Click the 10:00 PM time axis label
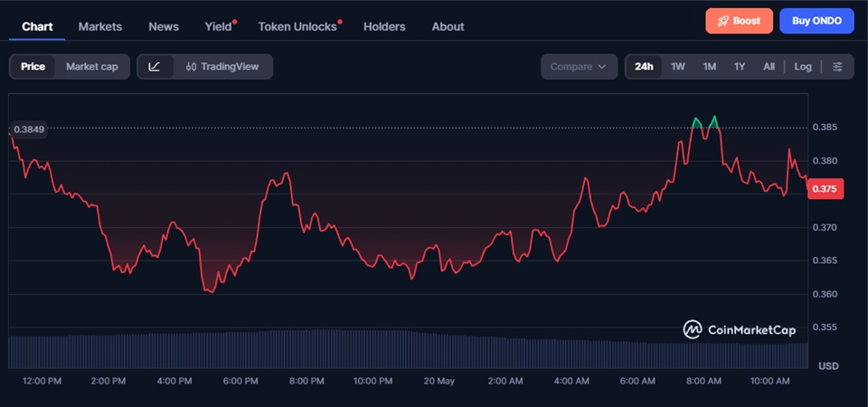 click(373, 381)
